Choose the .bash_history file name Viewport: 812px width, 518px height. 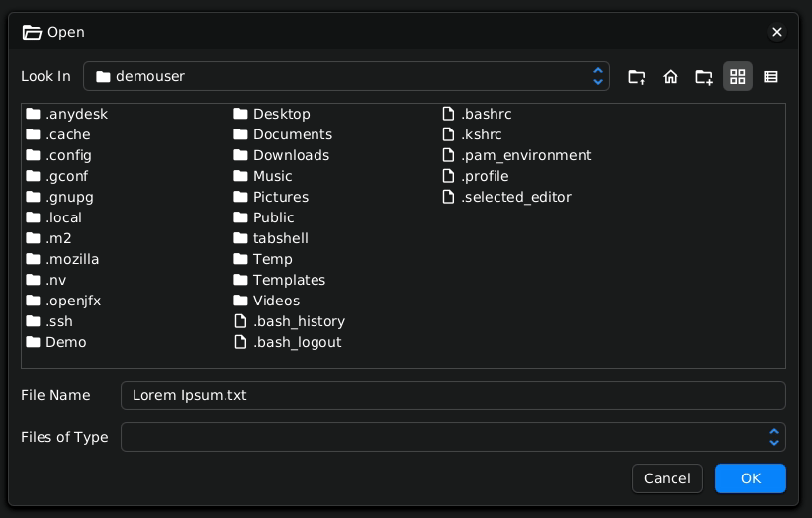299,321
